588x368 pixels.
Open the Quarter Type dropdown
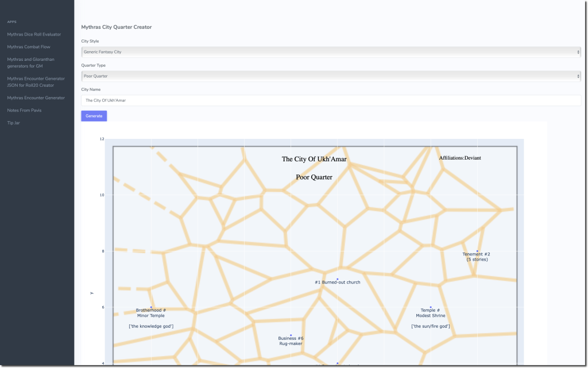pos(331,76)
